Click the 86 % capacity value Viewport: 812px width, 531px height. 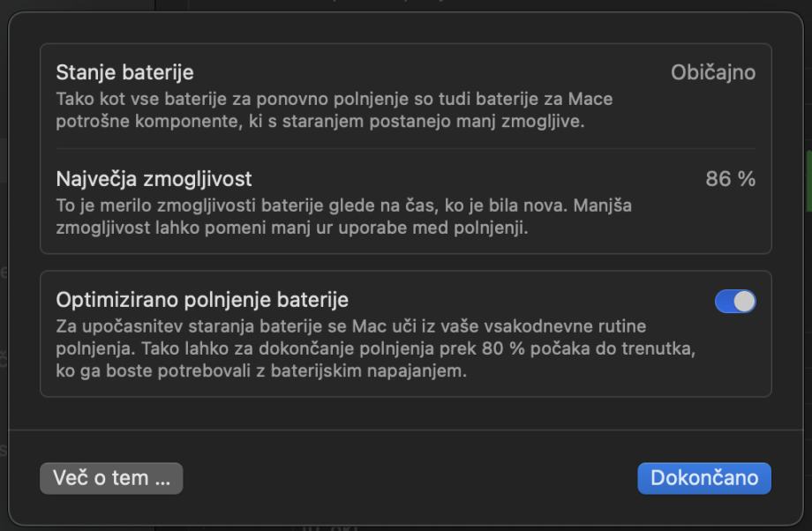tap(730, 179)
